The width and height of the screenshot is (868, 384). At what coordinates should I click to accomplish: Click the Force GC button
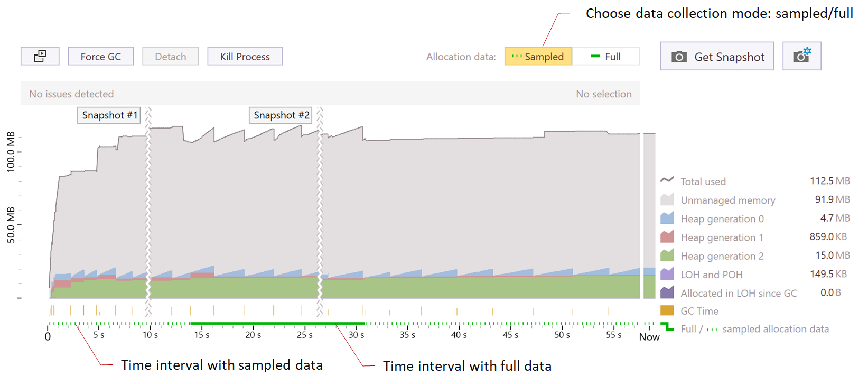tap(100, 56)
